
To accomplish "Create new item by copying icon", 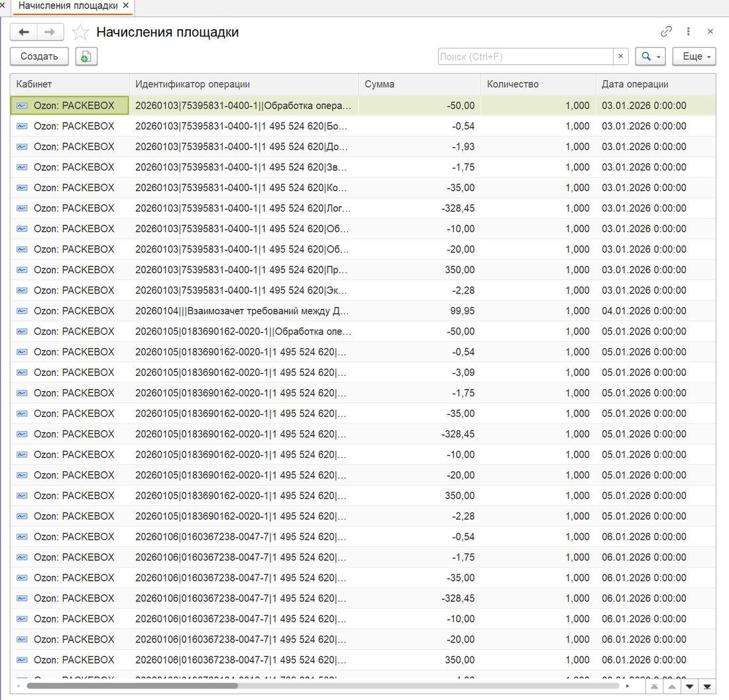I will [x=86, y=57].
